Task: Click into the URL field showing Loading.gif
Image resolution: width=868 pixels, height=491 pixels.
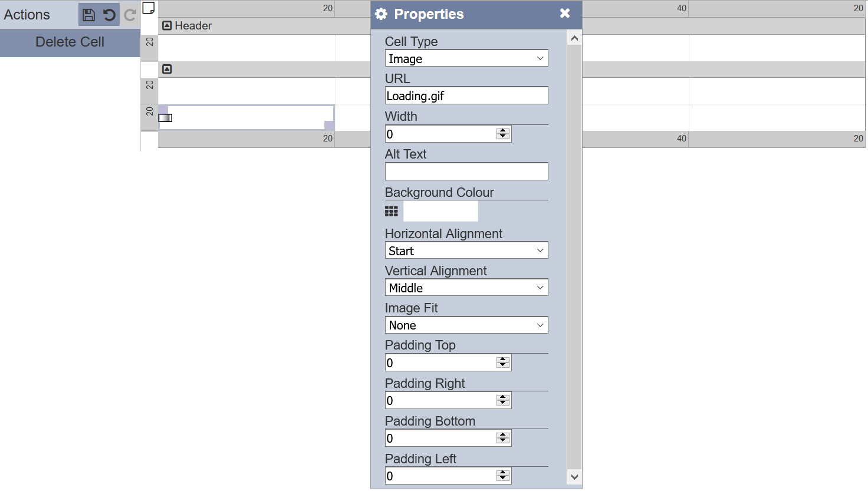Action: tap(466, 95)
